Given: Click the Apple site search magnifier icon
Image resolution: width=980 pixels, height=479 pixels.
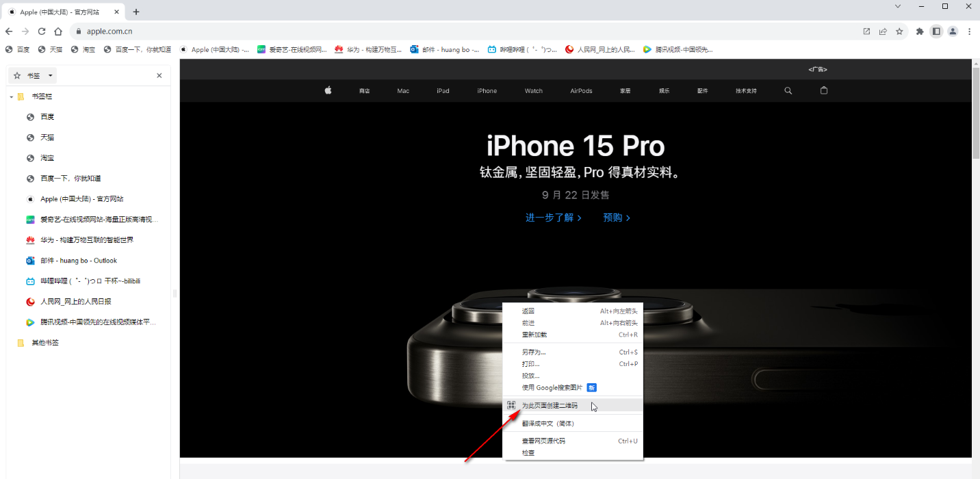Looking at the screenshot, I should pos(788,90).
